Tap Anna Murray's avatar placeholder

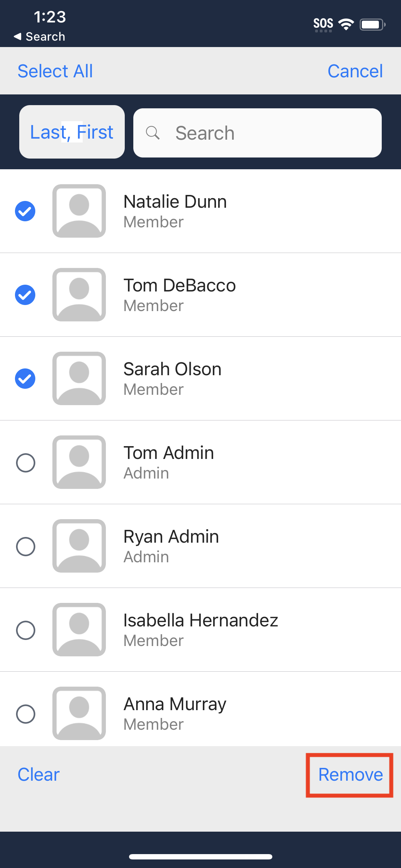pos(79,713)
